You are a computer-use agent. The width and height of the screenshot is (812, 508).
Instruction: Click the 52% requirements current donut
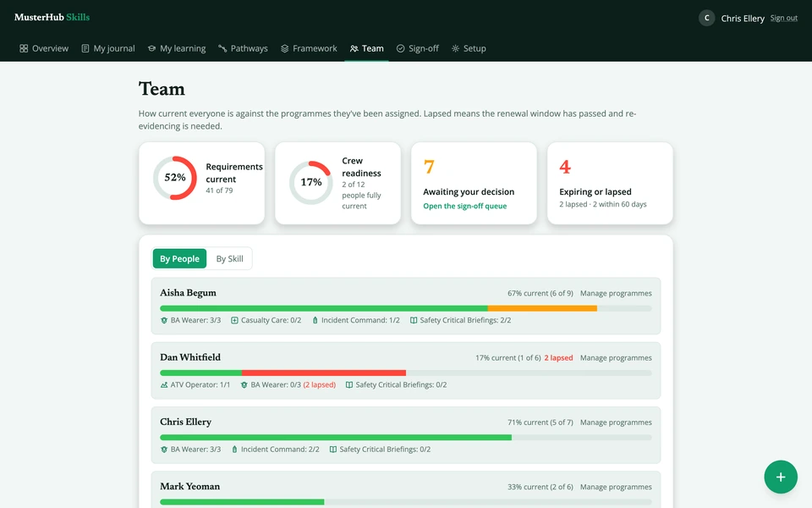pyautogui.click(x=175, y=178)
